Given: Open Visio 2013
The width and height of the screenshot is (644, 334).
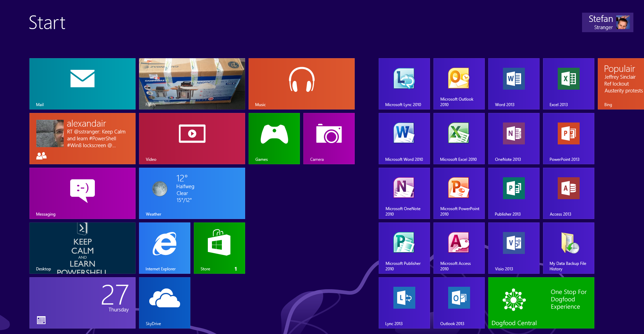Looking at the screenshot, I should tap(514, 248).
